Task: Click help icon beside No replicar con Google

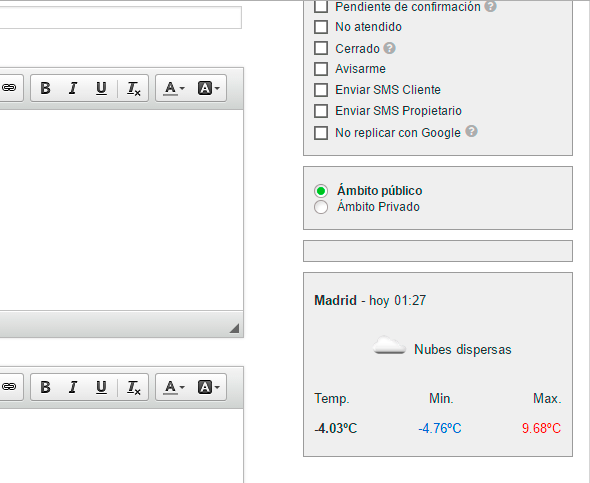Action: coord(471,131)
